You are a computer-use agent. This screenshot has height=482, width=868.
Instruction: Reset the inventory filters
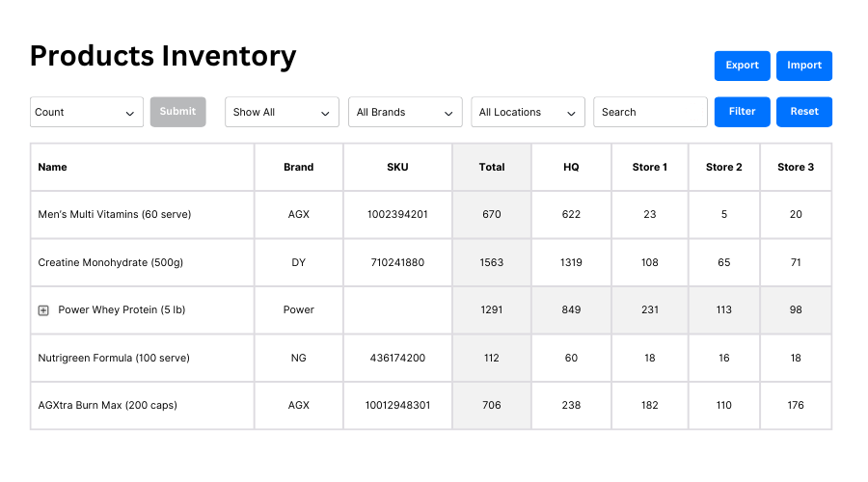coord(803,112)
